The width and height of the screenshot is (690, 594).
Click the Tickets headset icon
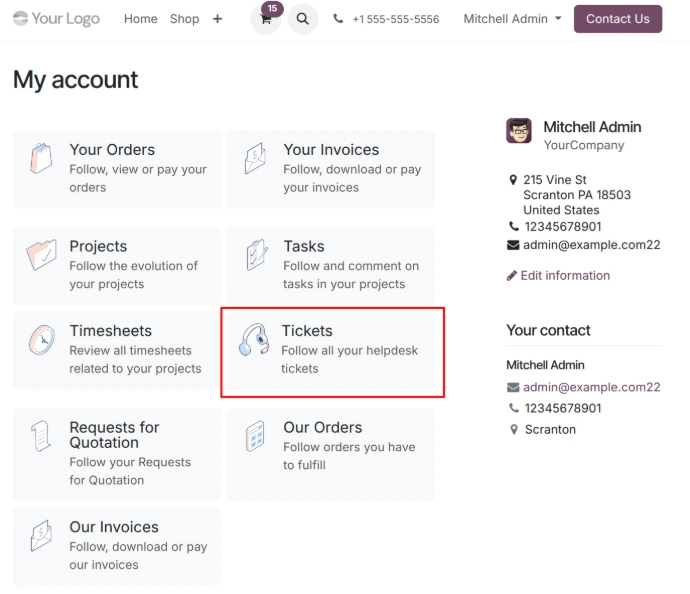pyautogui.click(x=254, y=340)
